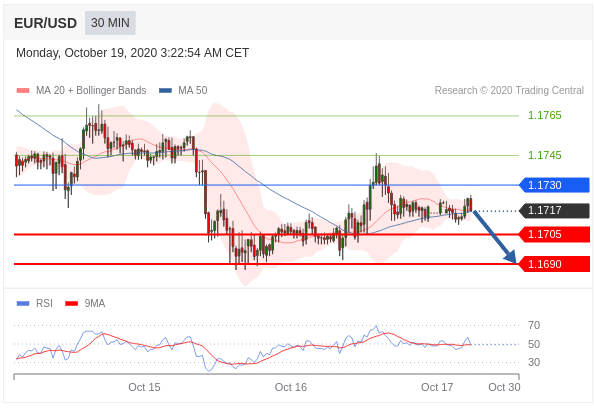
Task: Select the 1.1730 blue pivot price tag
Action: point(554,185)
